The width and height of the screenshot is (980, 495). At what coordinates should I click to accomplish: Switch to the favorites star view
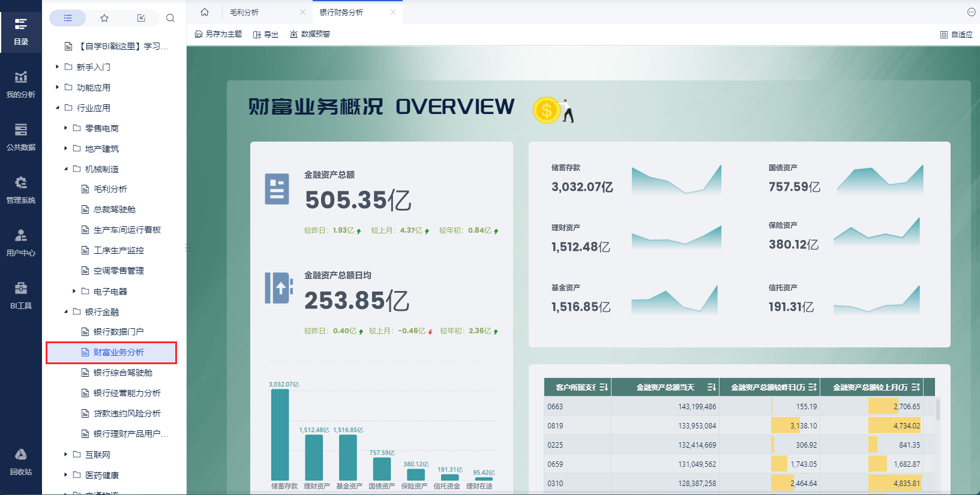click(104, 18)
